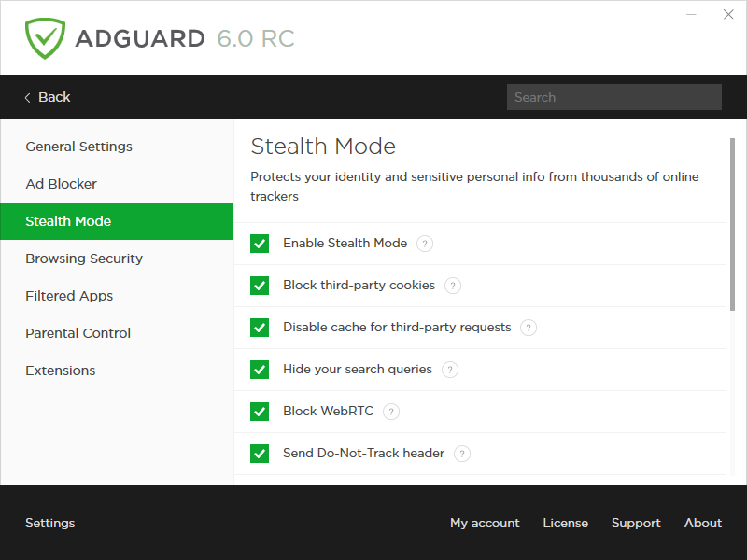Select Stealth Mode in sidebar
Viewport: 747px width, 560px height.
(x=117, y=221)
